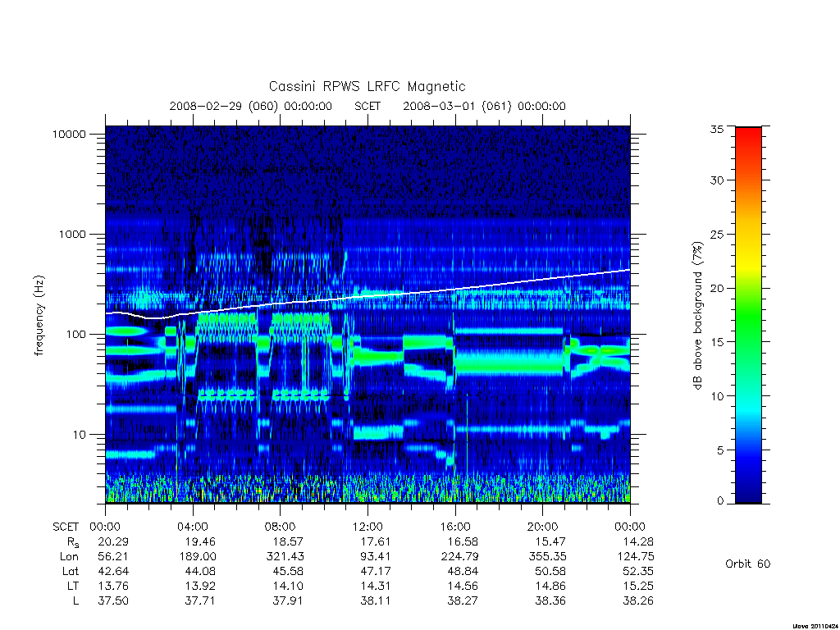Click the Lon value 189.00
Image resolution: width=840 pixels, height=630 pixels.
click(x=197, y=557)
